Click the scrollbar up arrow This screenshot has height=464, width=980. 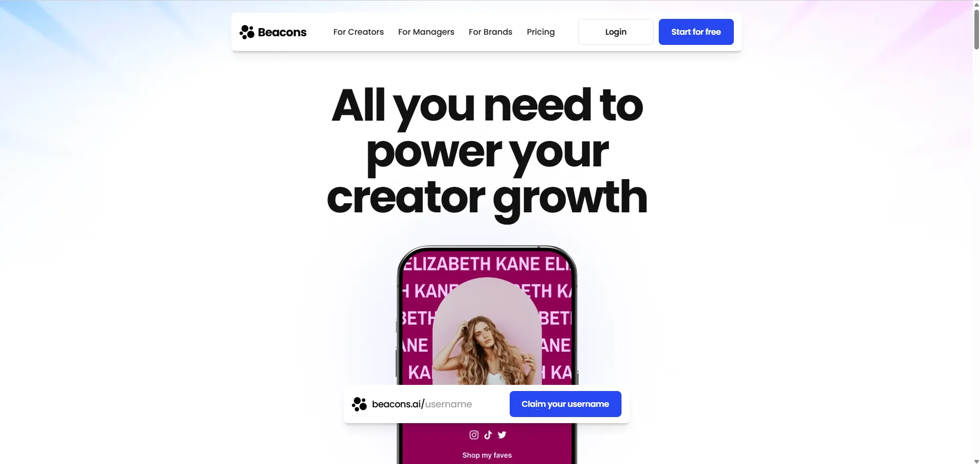[976, 4]
